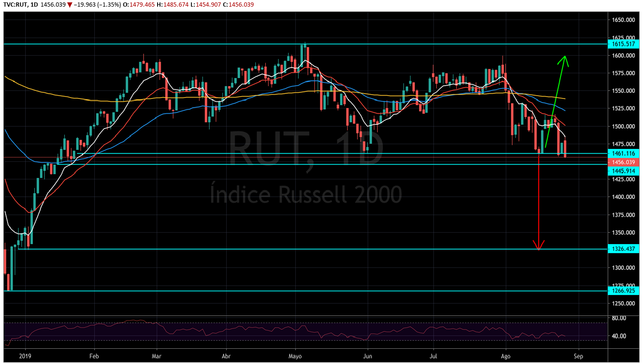Viewport: 642px width, 364px height.
Task: Click the Mar label on time axis
Action: click(x=156, y=355)
